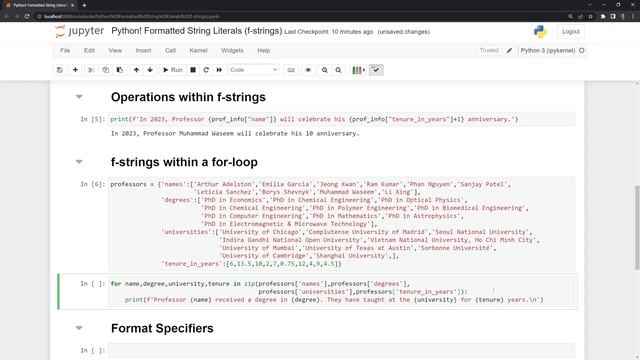Open a new browser tab
640x360 pixels.
pos(84,5)
